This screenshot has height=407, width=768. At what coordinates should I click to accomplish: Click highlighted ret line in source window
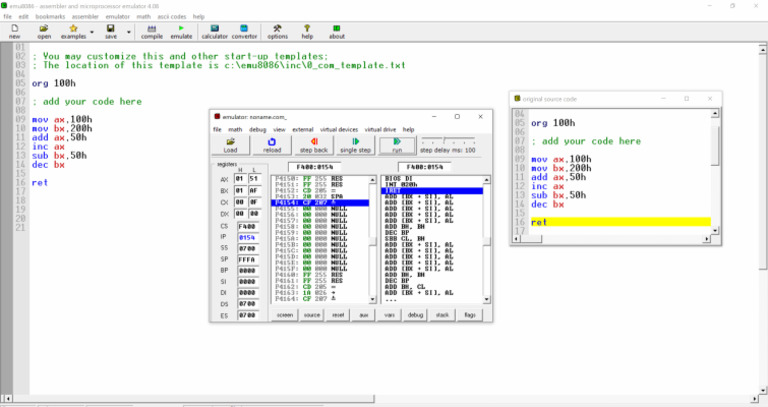pyautogui.click(x=620, y=222)
